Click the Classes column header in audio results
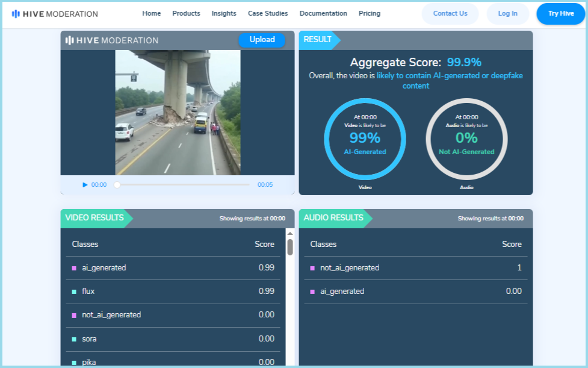 tap(323, 244)
